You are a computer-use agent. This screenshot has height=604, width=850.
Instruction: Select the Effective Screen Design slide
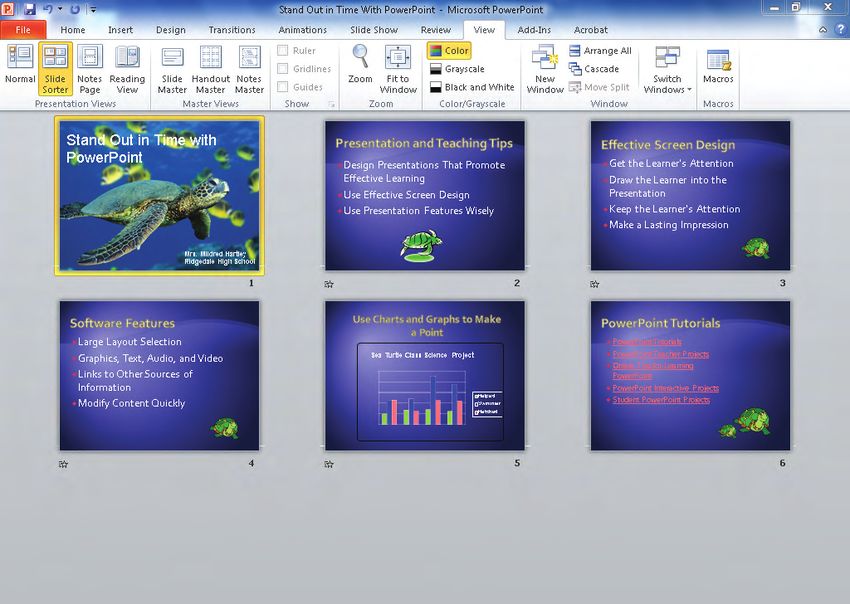click(x=691, y=195)
